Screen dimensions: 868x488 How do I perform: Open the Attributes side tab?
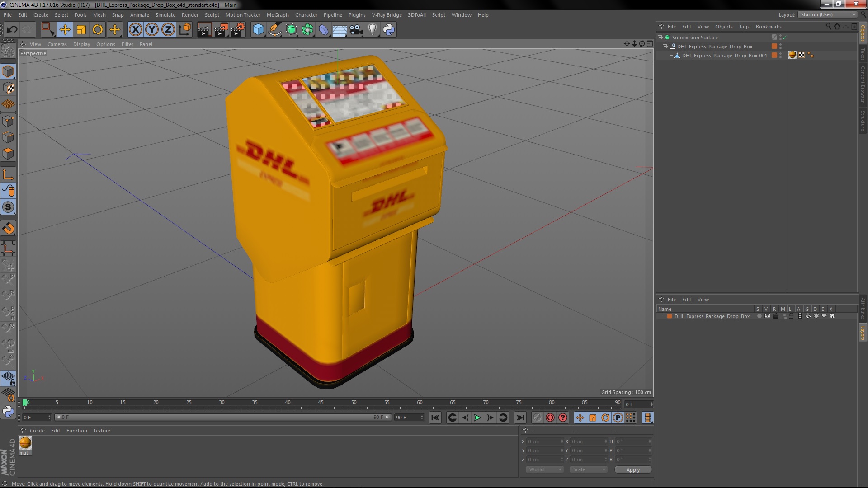(863, 309)
